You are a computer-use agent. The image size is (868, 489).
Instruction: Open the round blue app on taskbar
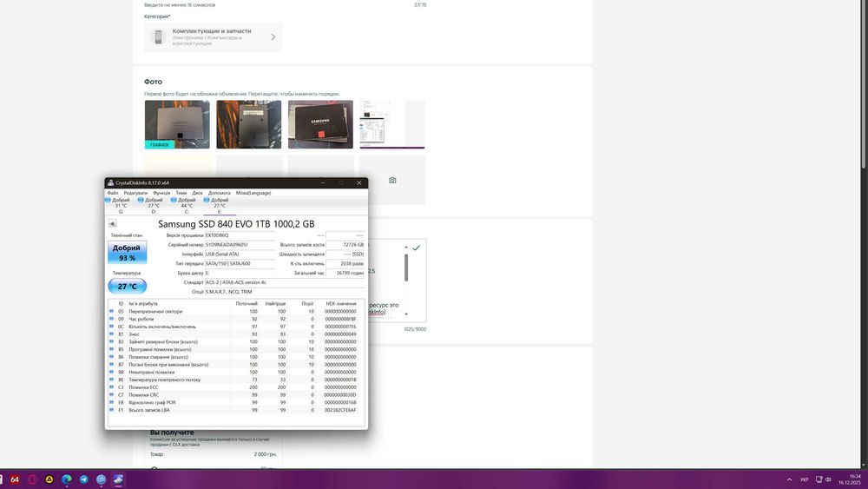101,479
